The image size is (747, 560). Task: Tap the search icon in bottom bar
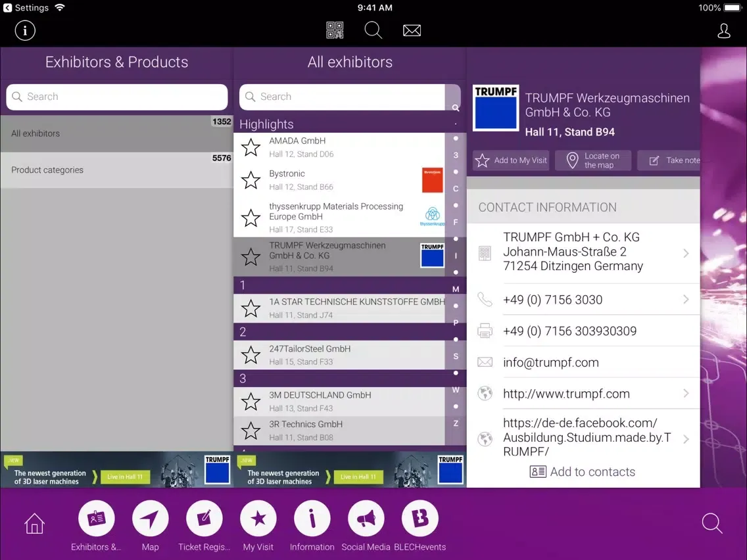point(711,523)
